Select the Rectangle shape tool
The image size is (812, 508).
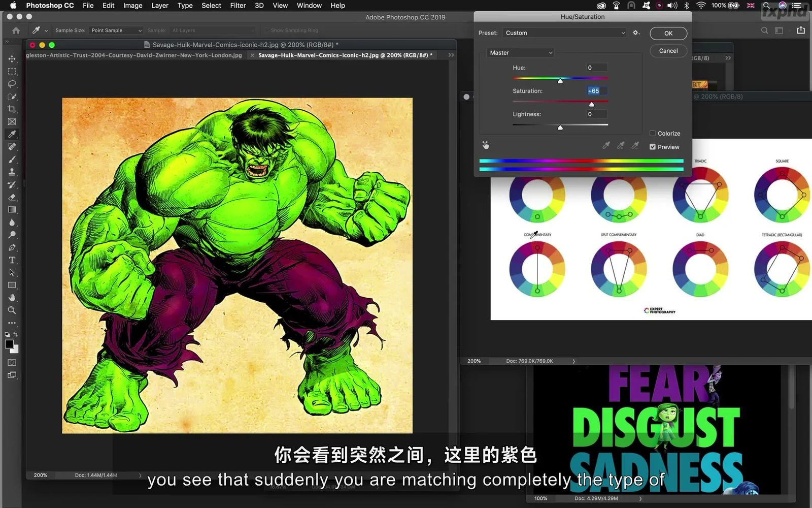coord(12,285)
